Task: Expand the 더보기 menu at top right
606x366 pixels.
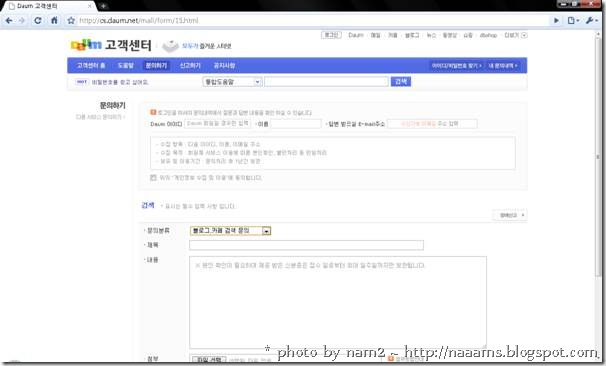Action: (x=515, y=35)
